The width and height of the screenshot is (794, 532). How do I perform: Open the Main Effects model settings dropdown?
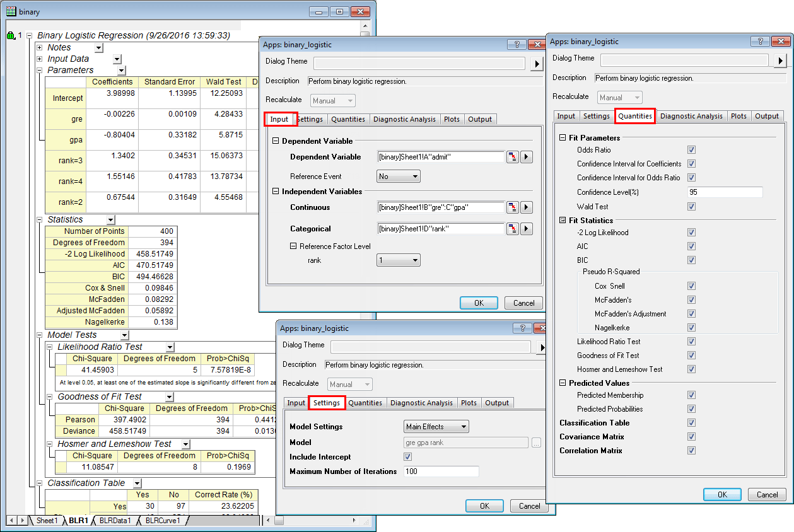point(436,426)
